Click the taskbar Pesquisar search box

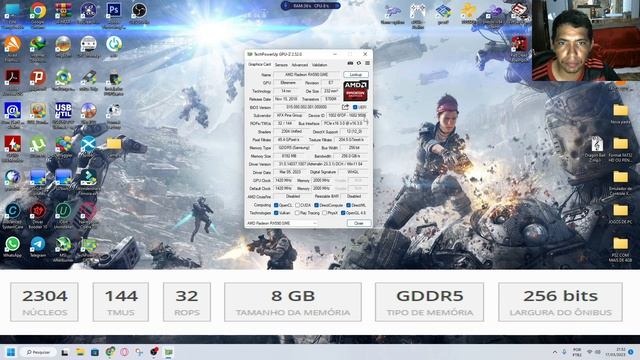pyautogui.click(x=38, y=352)
